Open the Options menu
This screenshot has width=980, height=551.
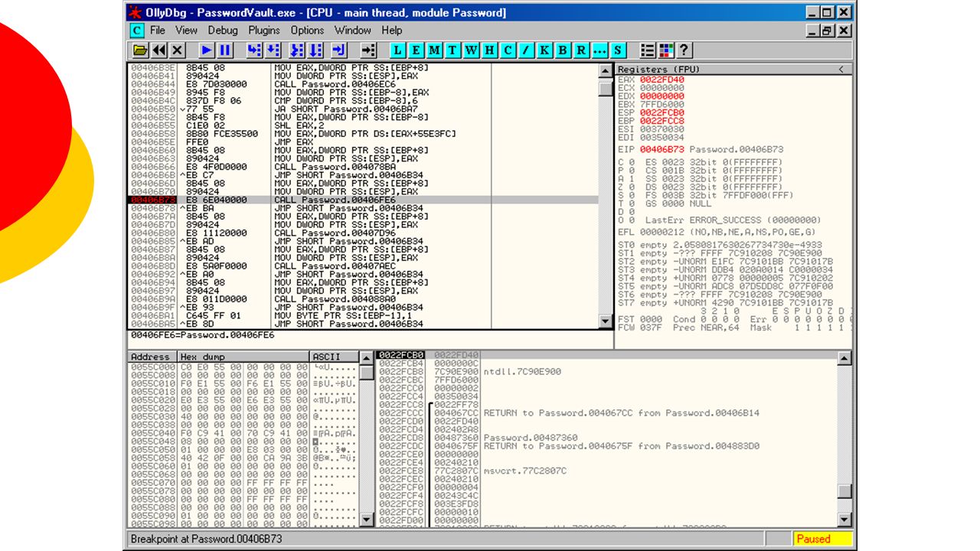tap(307, 31)
